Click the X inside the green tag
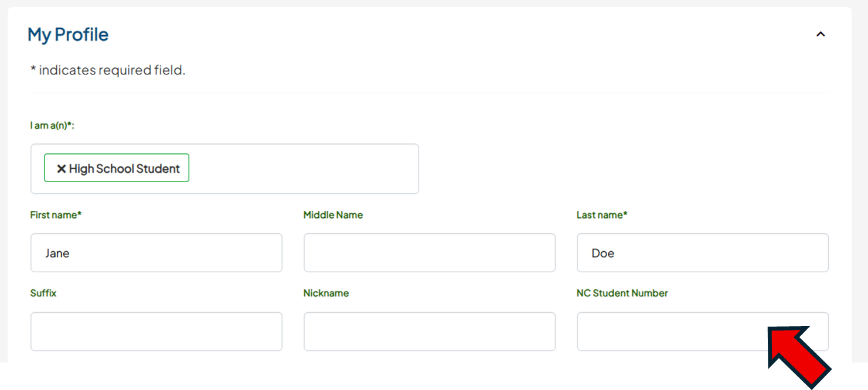Screen dimensions: 868x390 pyautogui.click(x=61, y=169)
